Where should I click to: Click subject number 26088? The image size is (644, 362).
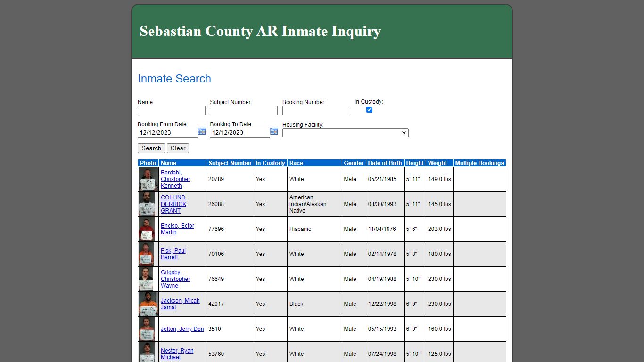coord(216,204)
